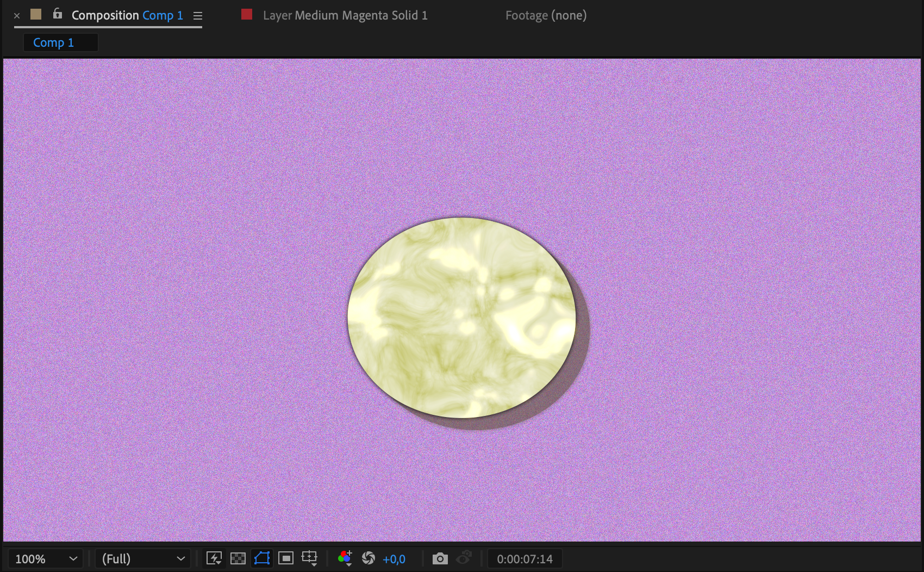
Task: Select the Comp 1 breadcrumb button
Action: tap(60, 42)
